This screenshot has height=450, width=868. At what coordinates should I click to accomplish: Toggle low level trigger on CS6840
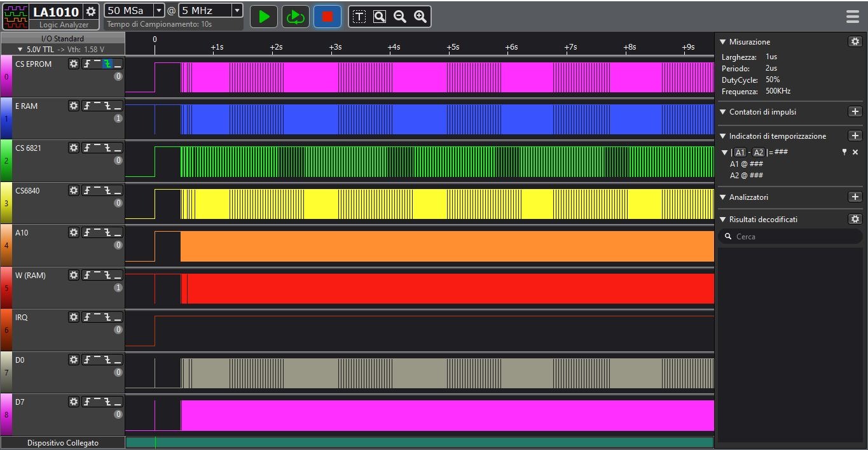[x=118, y=190]
